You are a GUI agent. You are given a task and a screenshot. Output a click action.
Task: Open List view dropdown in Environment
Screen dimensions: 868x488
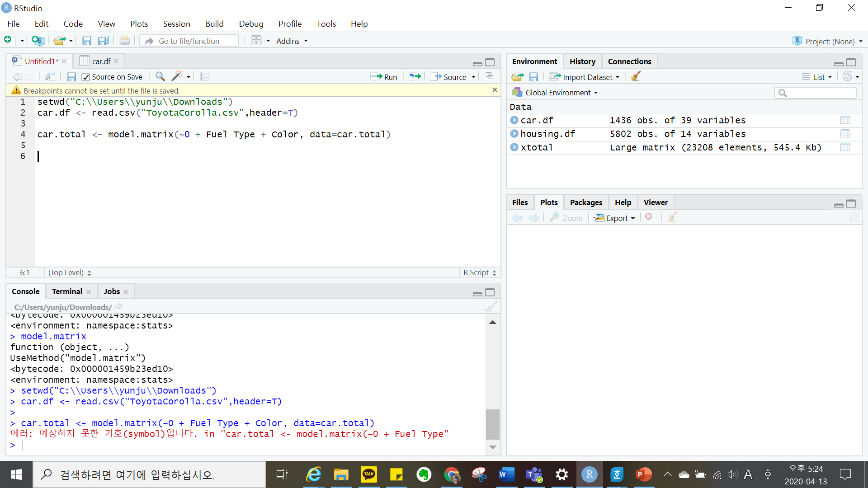coord(817,77)
